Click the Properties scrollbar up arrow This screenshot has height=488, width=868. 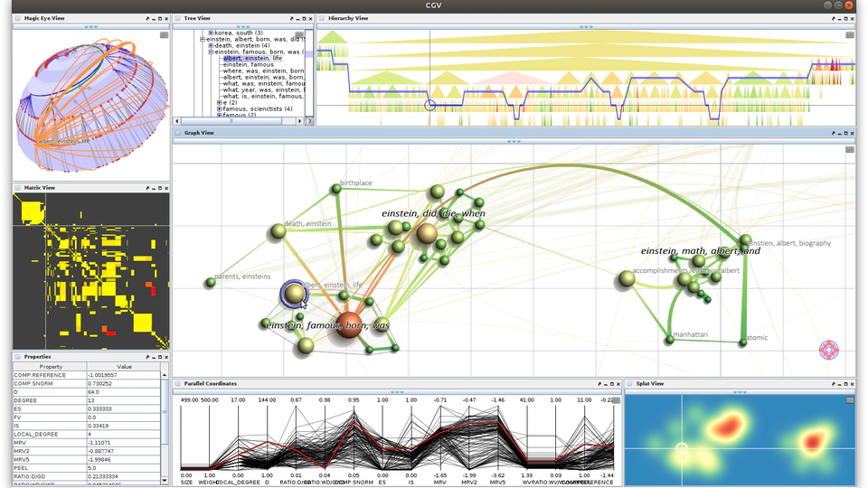pos(165,374)
